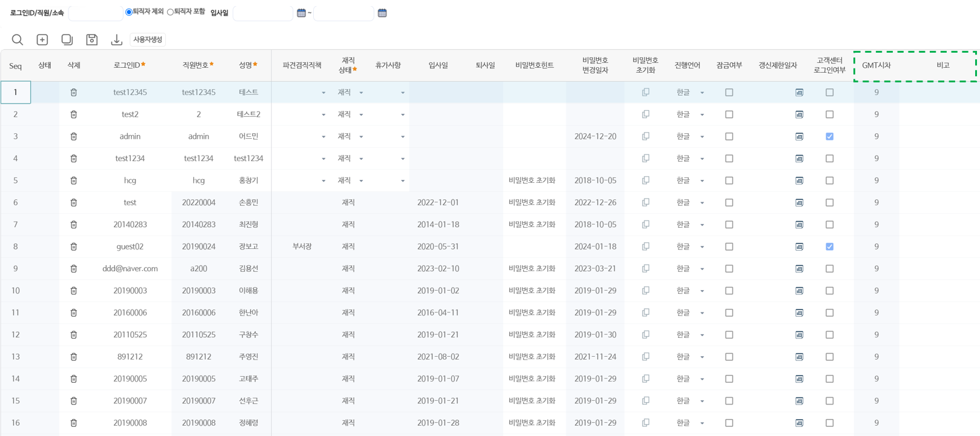Screen dimensions: 980x436
Task: Toggle lock checkbox for 구창수 row
Action: pos(729,335)
